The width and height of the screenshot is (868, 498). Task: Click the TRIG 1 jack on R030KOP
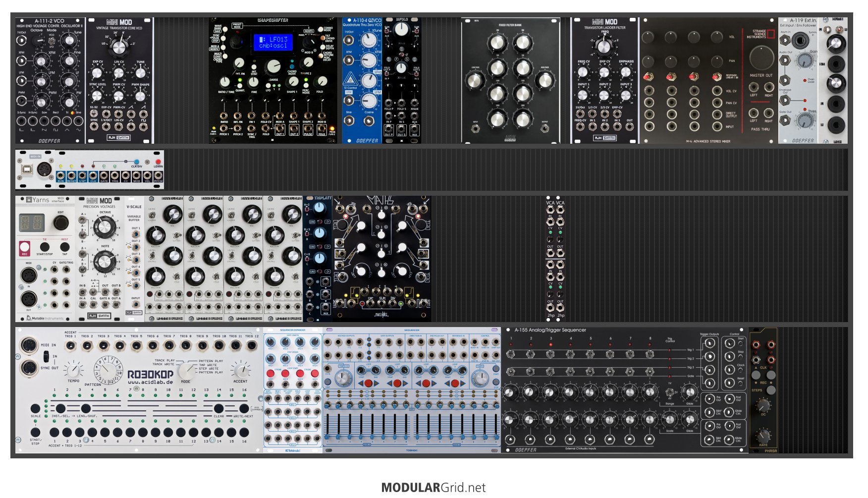click(71, 345)
